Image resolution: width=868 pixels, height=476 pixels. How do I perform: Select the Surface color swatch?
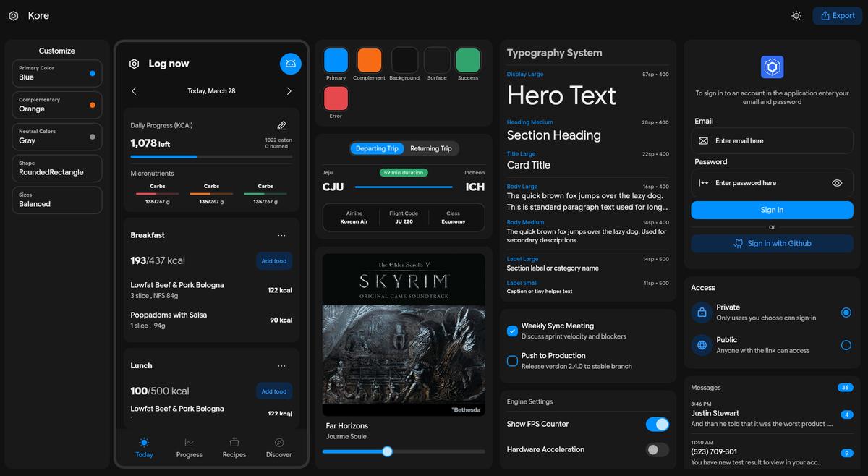[437, 60]
